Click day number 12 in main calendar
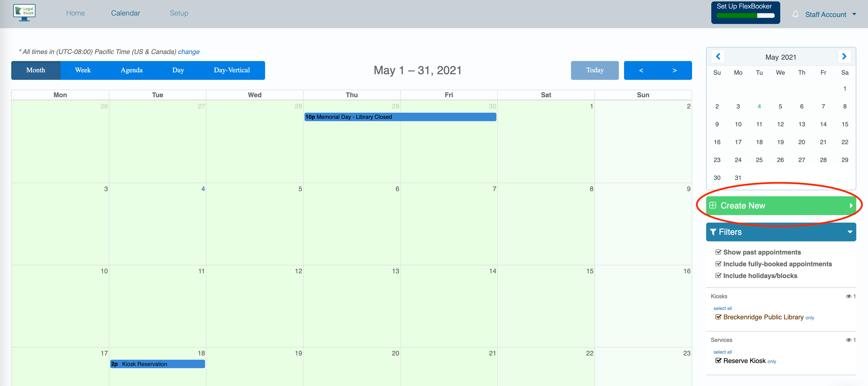Image resolution: width=868 pixels, height=386 pixels. point(298,271)
